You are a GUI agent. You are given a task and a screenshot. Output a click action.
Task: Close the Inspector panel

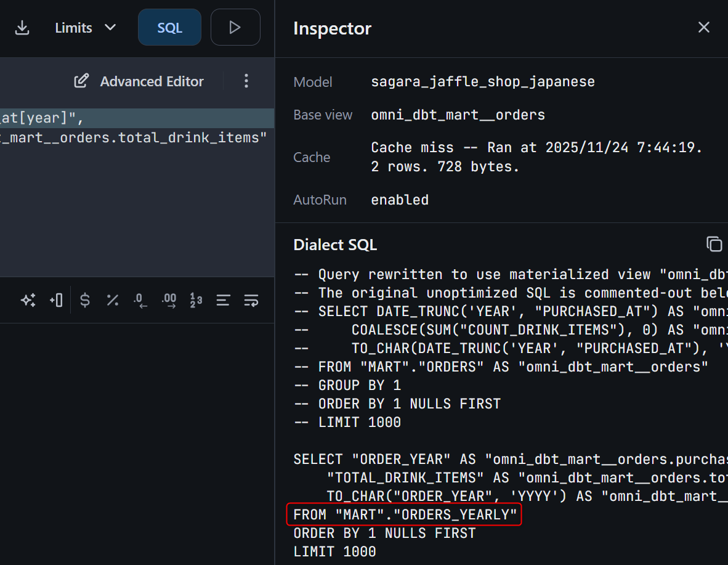click(703, 28)
